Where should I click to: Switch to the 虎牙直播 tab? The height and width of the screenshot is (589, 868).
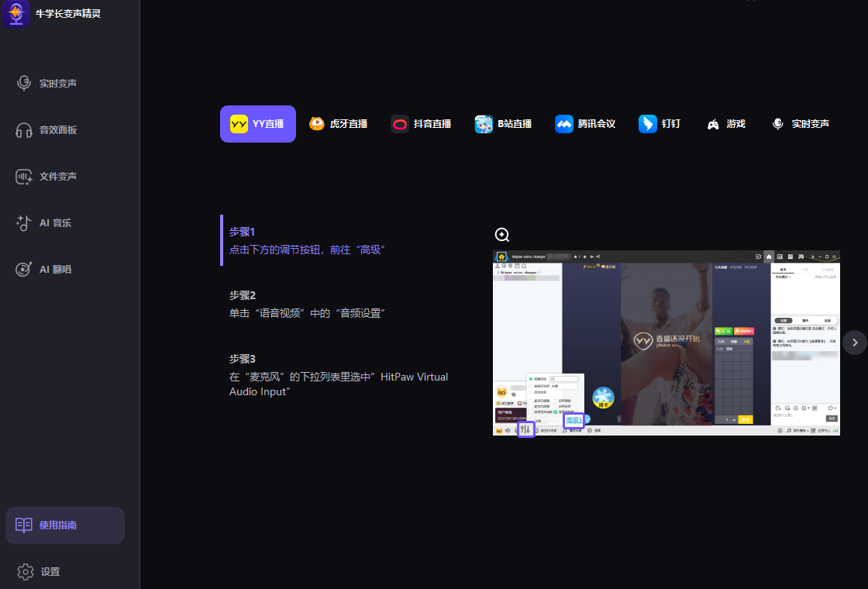point(339,124)
